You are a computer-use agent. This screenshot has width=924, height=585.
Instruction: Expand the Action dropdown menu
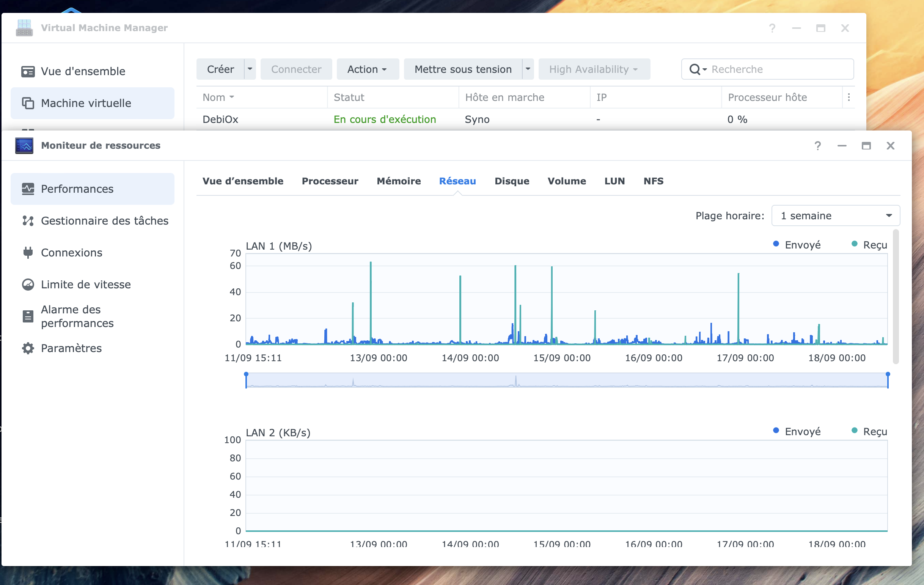coord(367,69)
